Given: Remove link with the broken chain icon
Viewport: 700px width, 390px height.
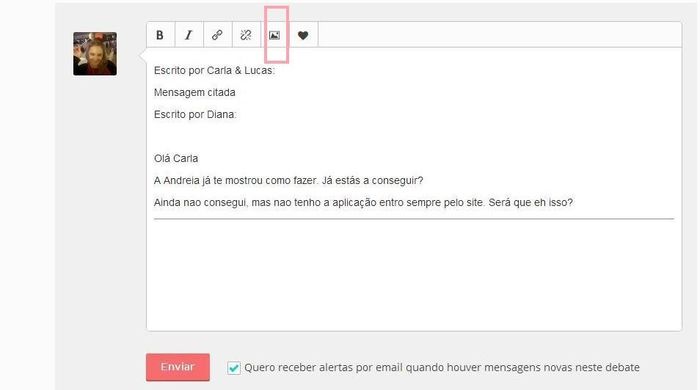Looking at the screenshot, I should pos(246,35).
